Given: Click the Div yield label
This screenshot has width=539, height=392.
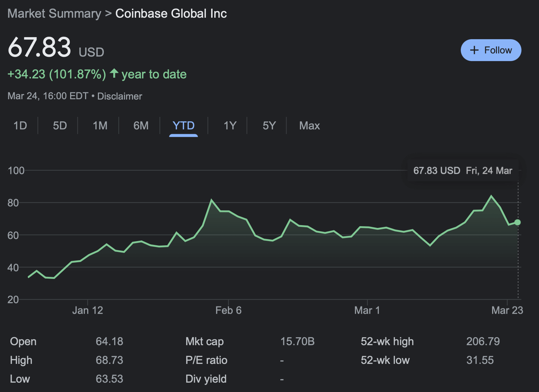Looking at the screenshot, I should tap(206, 379).
